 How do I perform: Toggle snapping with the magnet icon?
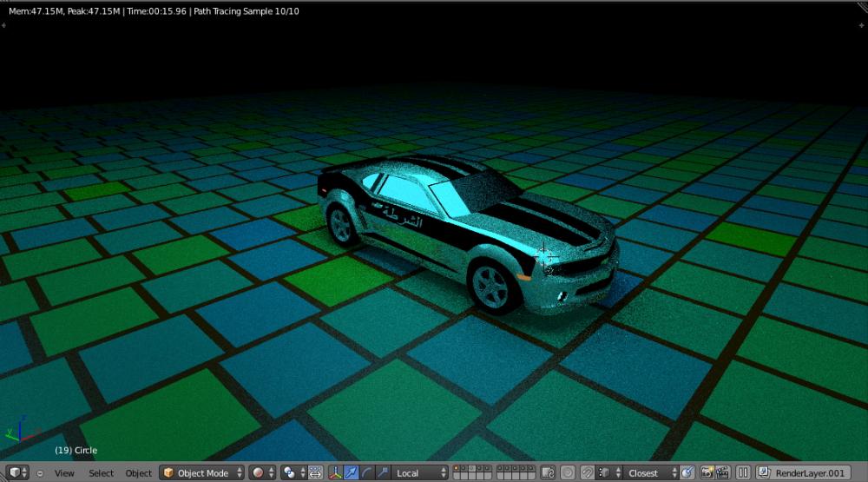[588, 472]
